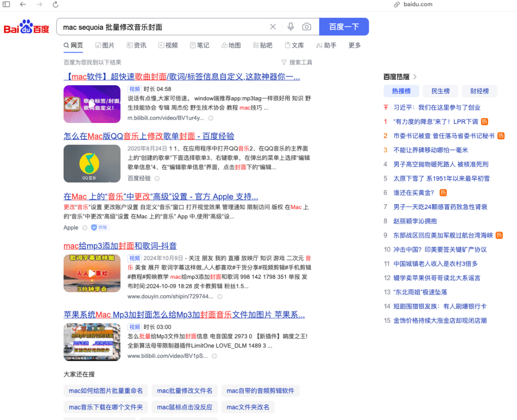Viewport: 517px width, 420px height.
Task: Switch to the 图片 tab
Action: click(x=105, y=45)
